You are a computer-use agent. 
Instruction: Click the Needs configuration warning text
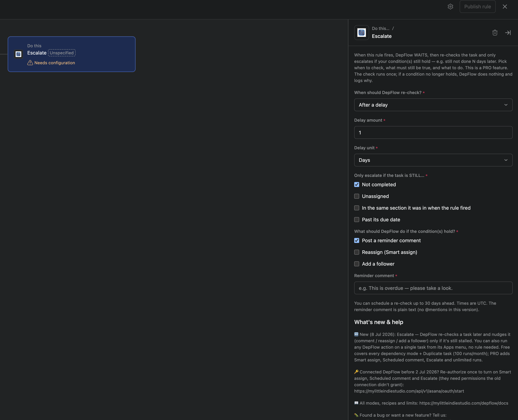coord(54,63)
